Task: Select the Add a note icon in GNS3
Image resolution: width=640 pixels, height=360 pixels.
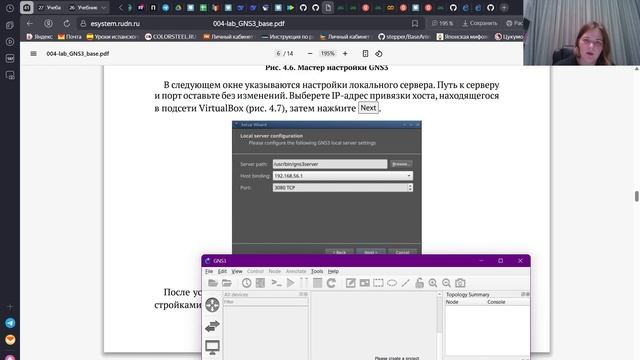Action: [351, 283]
